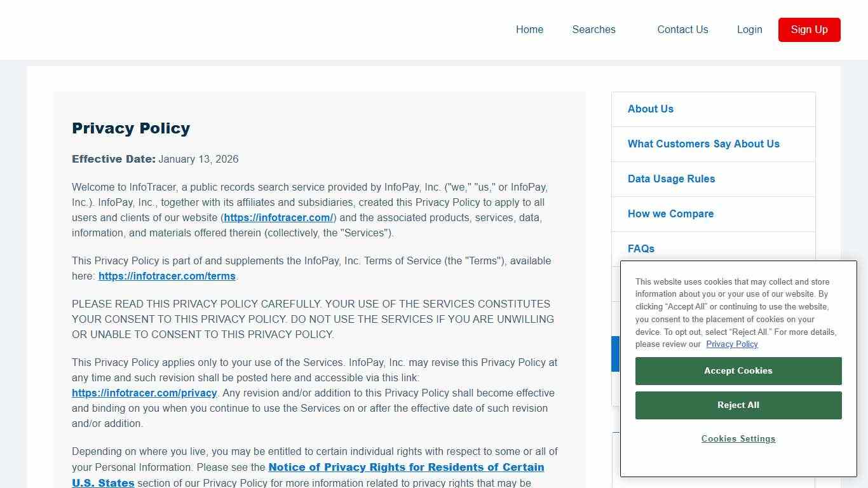This screenshot has width=868, height=488.
Task: Open the Data Usage Rules page
Action: tap(671, 179)
